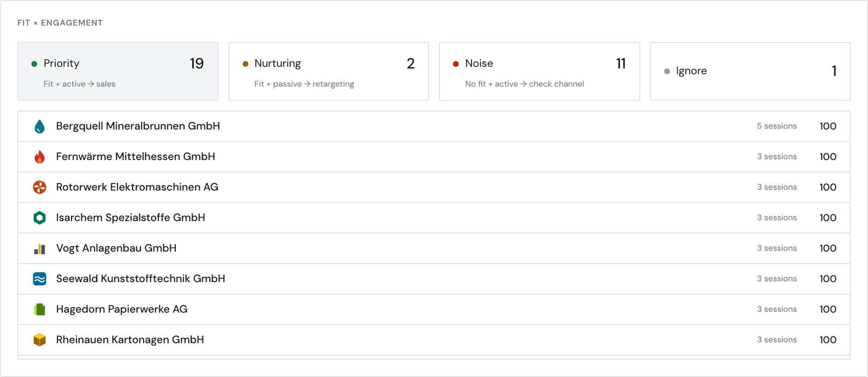The width and height of the screenshot is (868, 377).
Task: Click the 'FIT × ENGAGEMENT' section heading
Action: (x=60, y=23)
